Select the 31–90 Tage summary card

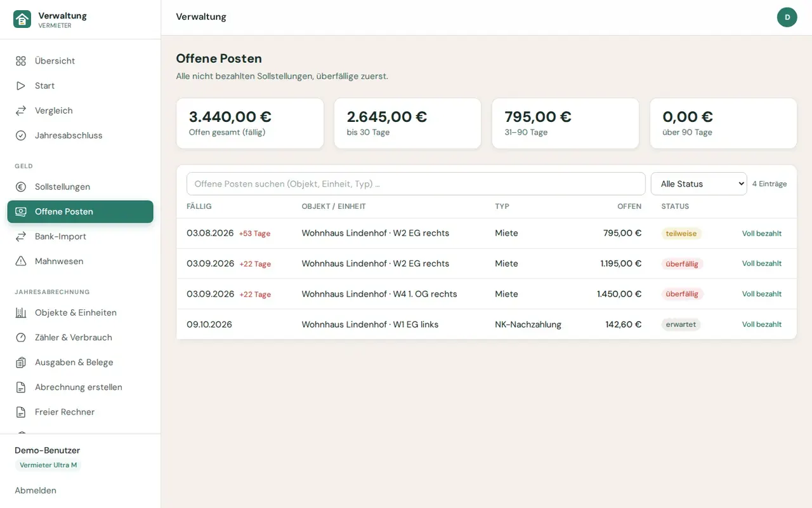pos(566,123)
